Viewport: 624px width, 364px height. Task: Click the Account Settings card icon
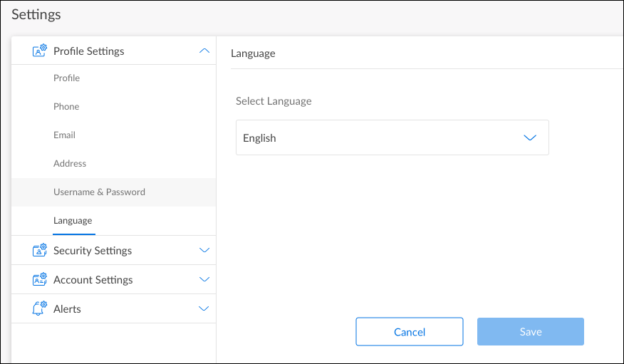pos(40,280)
